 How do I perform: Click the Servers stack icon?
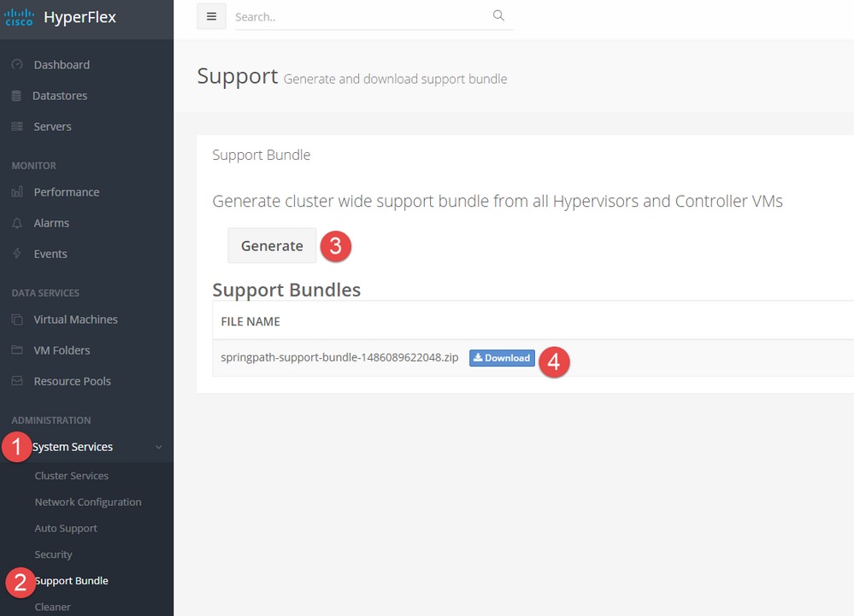[17, 126]
